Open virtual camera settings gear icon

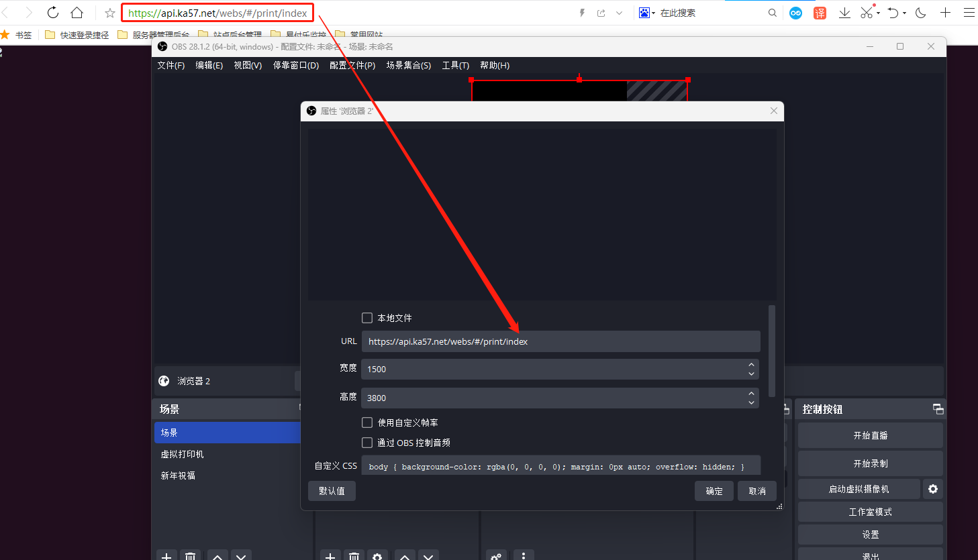932,489
